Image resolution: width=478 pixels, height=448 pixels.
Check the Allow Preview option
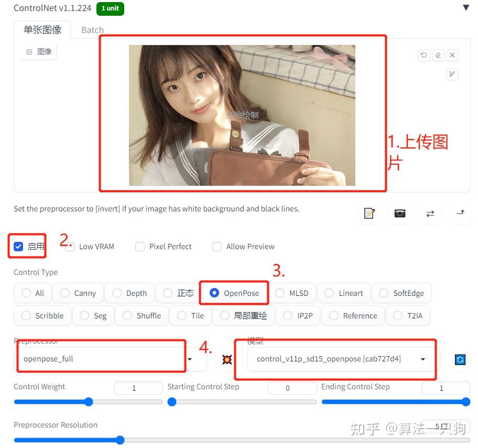pos(217,246)
